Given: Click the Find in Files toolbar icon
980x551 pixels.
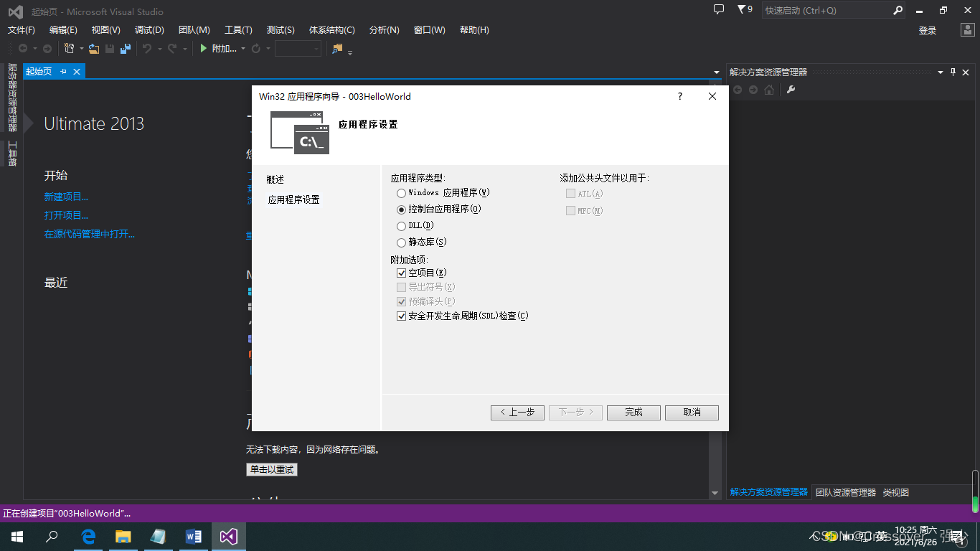Looking at the screenshot, I should tap(338, 49).
